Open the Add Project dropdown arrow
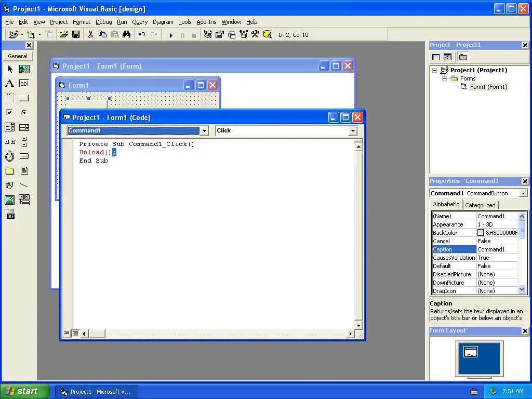 tap(22, 35)
